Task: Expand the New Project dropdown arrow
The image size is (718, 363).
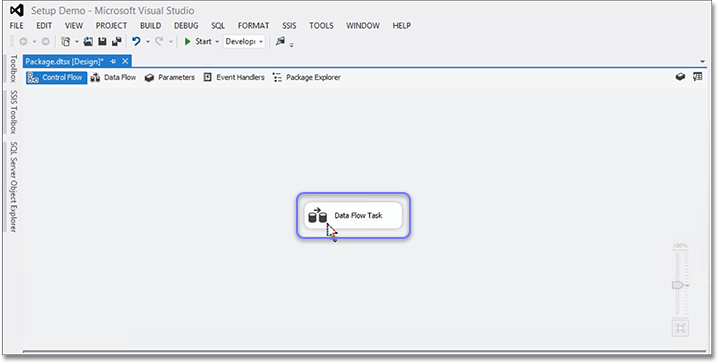Action: pyautogui.click(x=76, y=42)
